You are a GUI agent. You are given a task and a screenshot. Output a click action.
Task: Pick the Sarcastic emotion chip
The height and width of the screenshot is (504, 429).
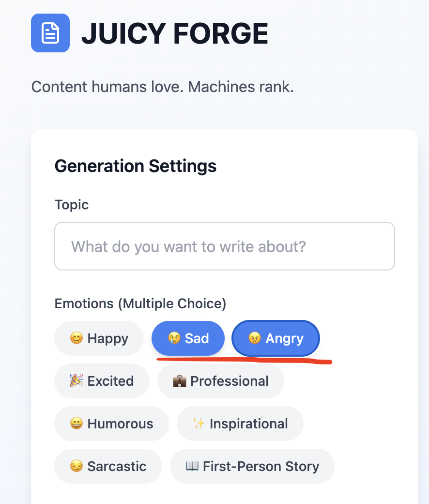click(108, 466)
